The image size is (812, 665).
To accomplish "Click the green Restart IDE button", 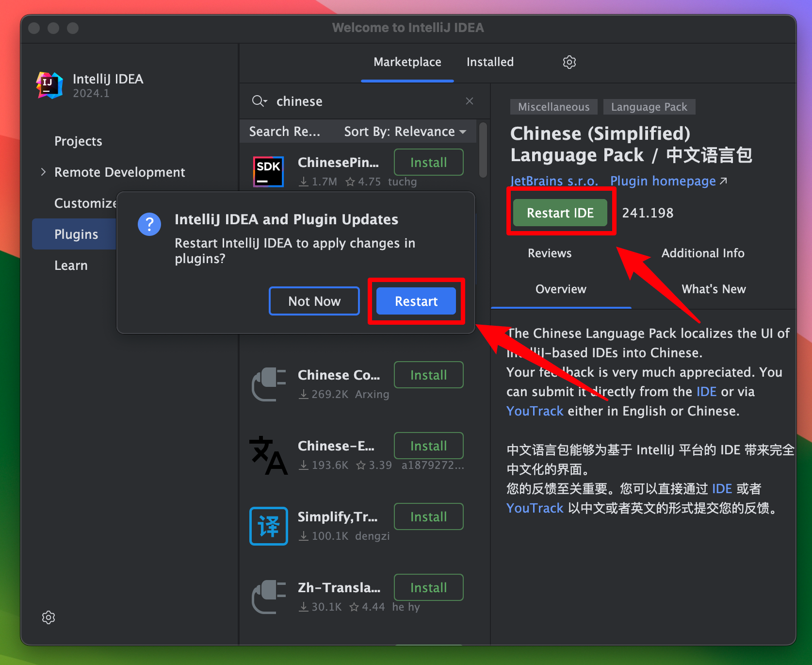I will click(560, 213).
